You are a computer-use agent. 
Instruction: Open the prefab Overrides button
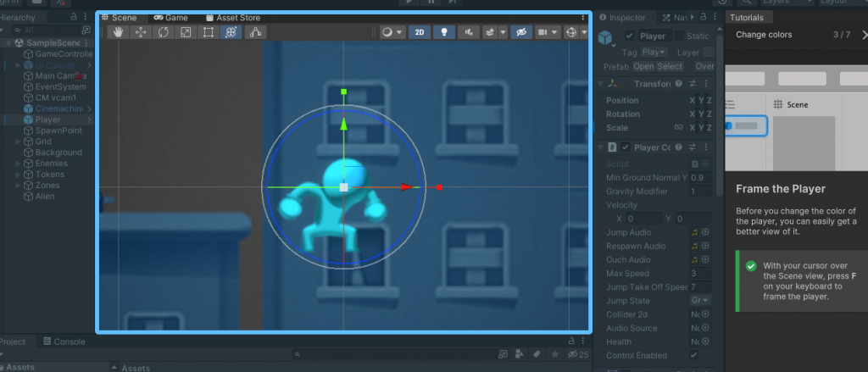(x=704, y=66)
